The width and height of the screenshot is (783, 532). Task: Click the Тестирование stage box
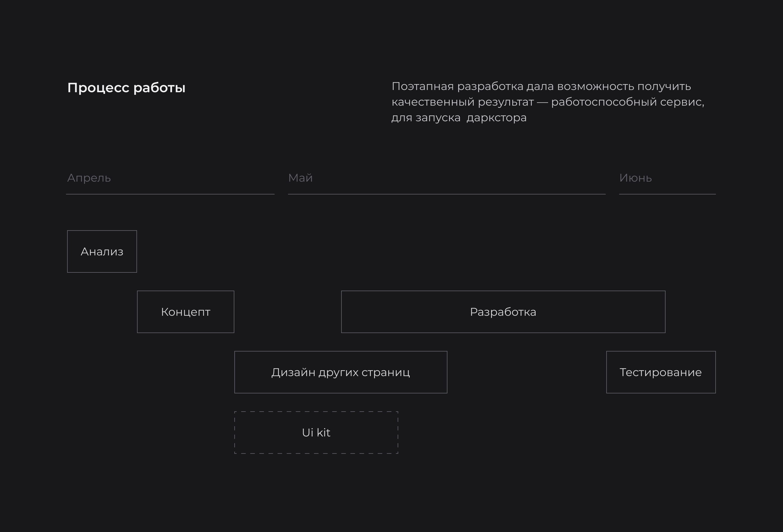pos(661,372)
